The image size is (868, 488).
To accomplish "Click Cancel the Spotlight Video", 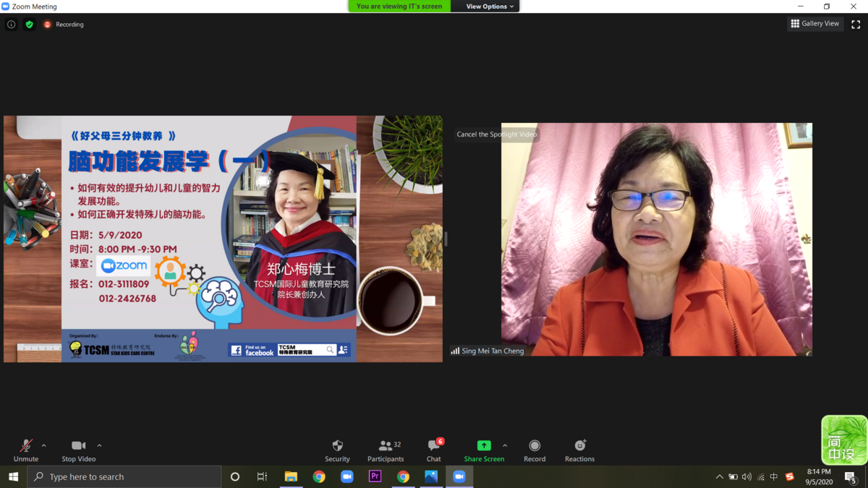I will tap(497, 134).
